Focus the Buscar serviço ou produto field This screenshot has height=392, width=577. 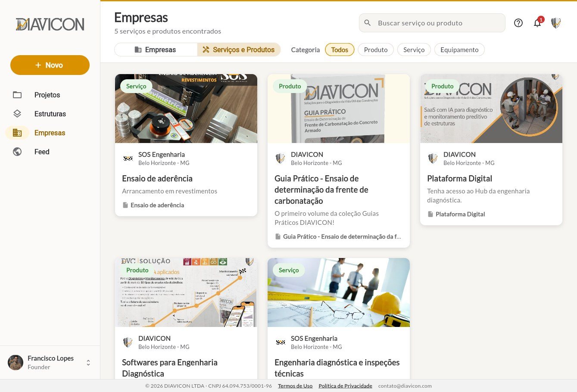tap(432, 23)
